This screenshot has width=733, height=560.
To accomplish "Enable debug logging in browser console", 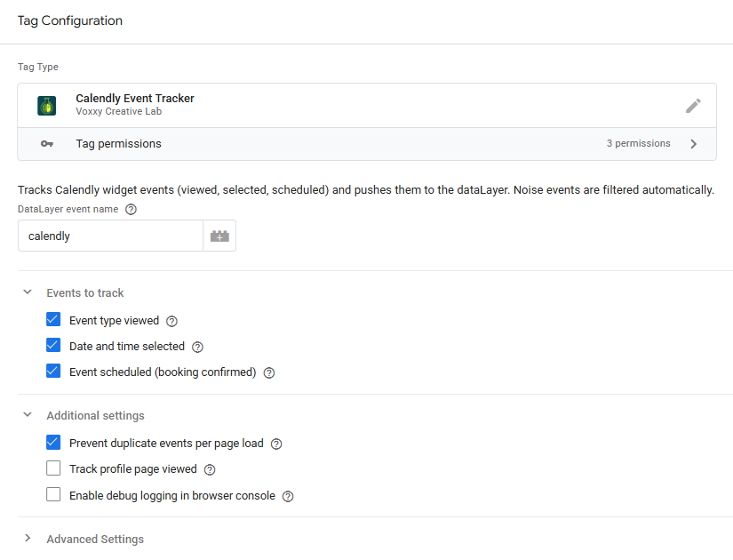I will [53, 495].
